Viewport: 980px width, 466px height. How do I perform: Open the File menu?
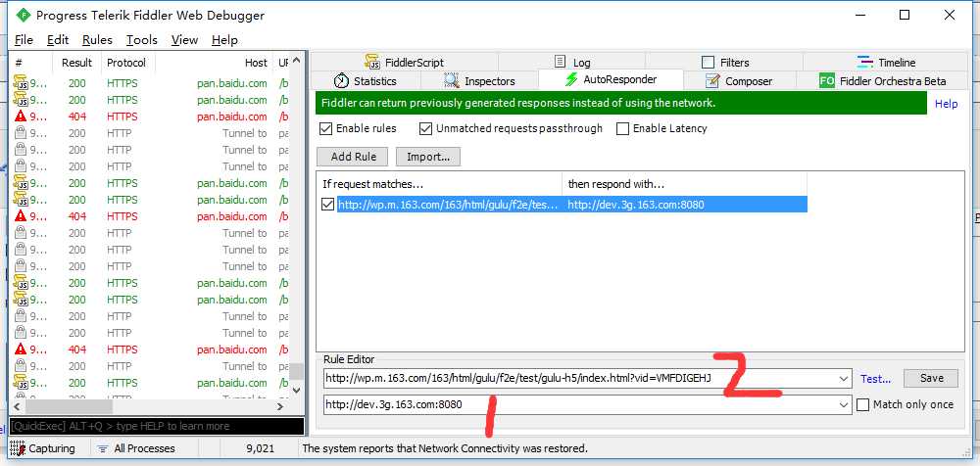24,40
